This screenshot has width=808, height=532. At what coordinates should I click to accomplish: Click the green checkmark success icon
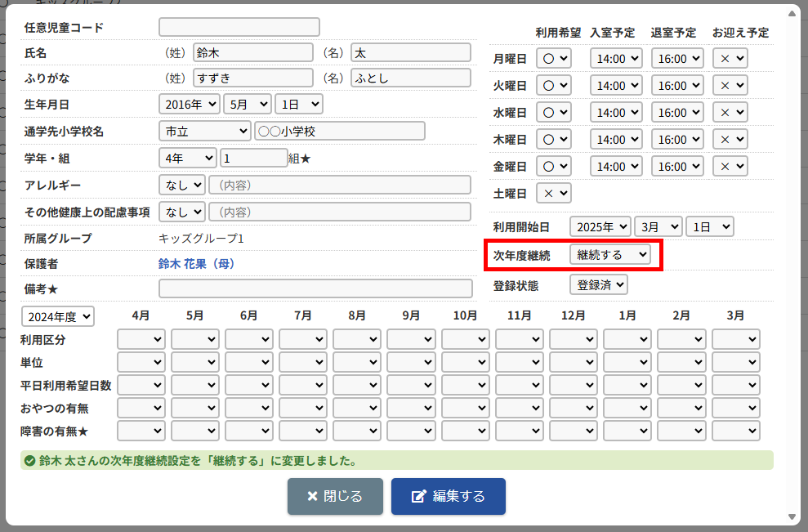[x=30, y=461]
